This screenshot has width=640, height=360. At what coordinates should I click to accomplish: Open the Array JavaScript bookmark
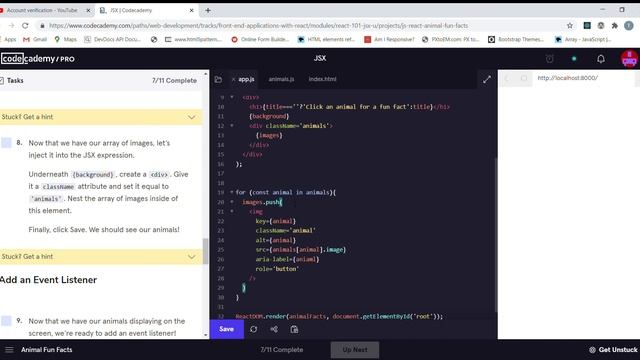583,40
